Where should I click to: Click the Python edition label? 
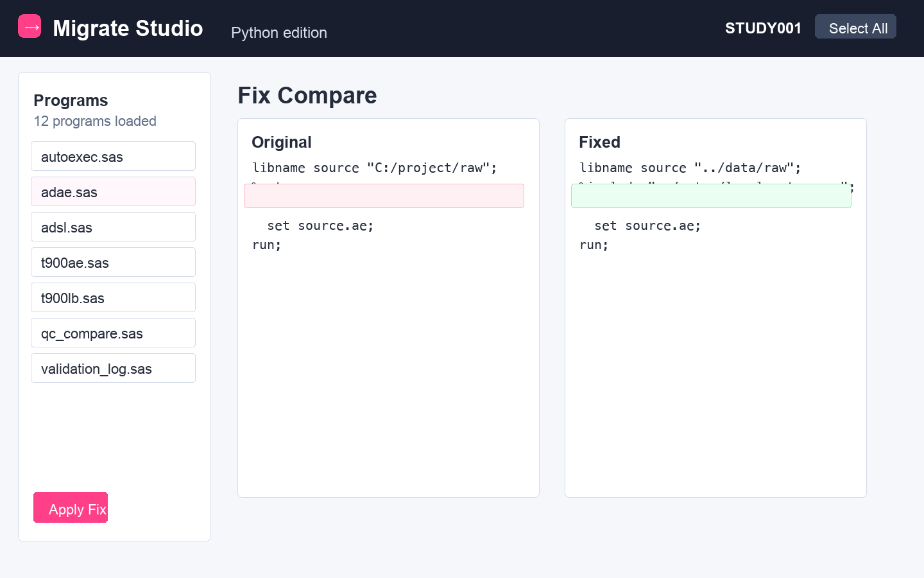(279, 33)
